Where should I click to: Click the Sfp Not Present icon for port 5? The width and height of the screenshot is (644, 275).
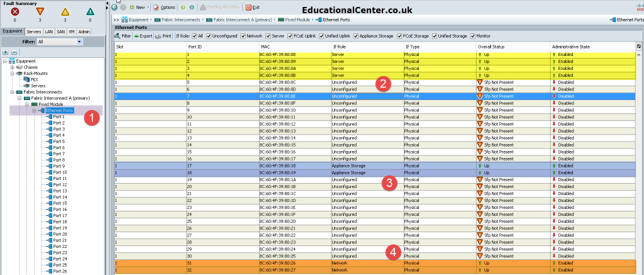click(x=480, y=82)
